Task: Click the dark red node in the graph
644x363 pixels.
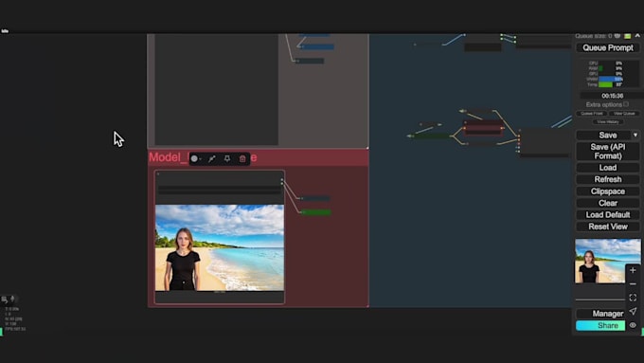Action: point(483,128)
